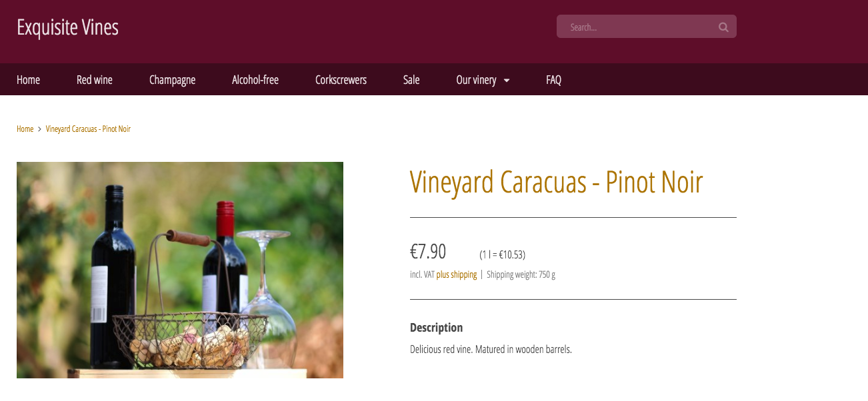Click the Exquisite Vines site logo
Screen dimensions: 868x401
(x=67, y=27)
